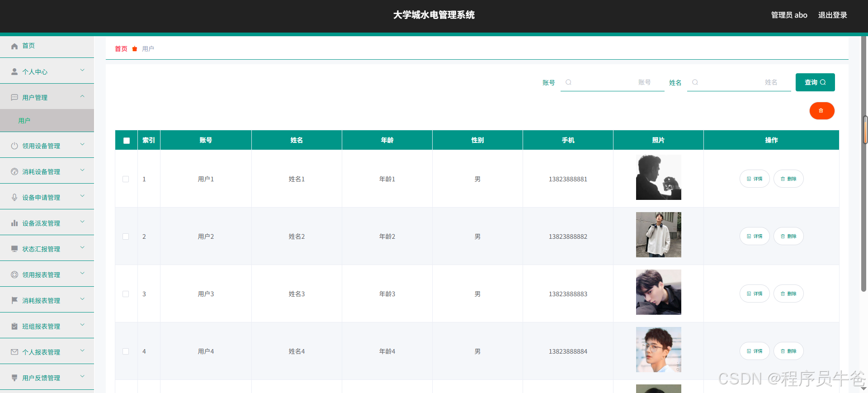Click the trophy icon beside 用户反馈管理
868x393 pixels.
14,378
